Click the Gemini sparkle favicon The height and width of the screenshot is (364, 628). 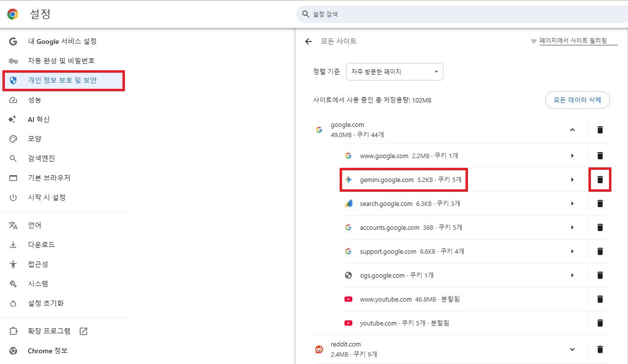pos(348,180)
